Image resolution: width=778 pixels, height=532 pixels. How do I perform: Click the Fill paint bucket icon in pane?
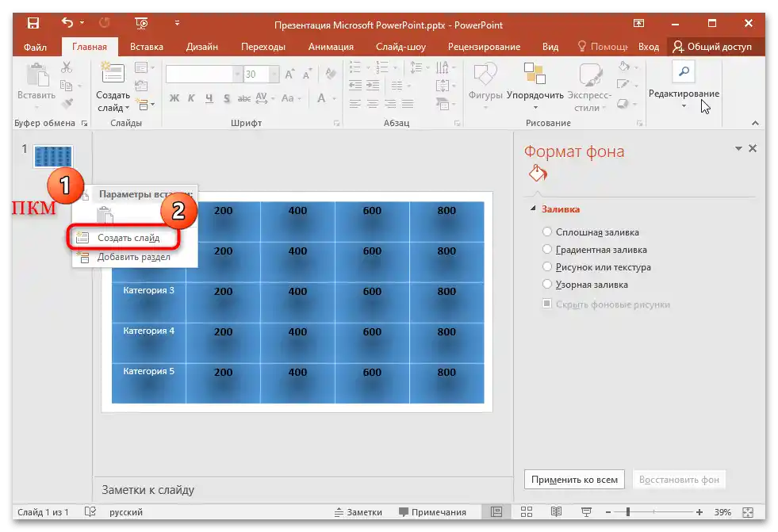coord(538,174)
